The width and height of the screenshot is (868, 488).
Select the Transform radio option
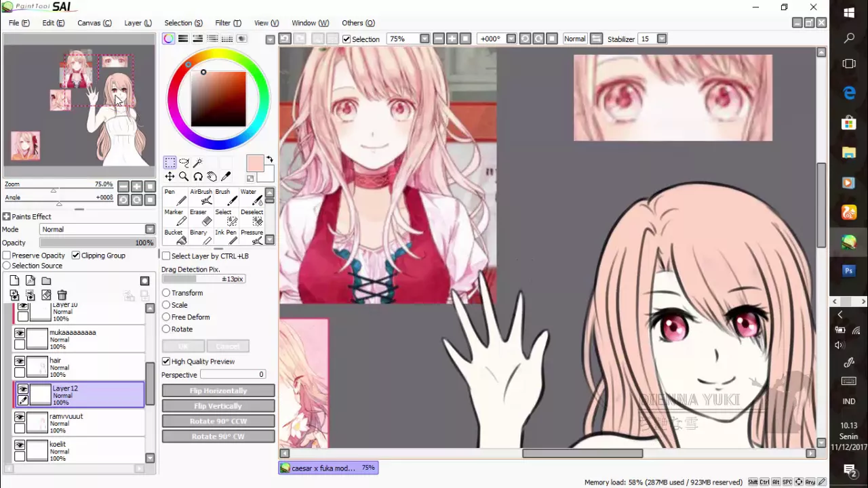click(x=166, y=293)
